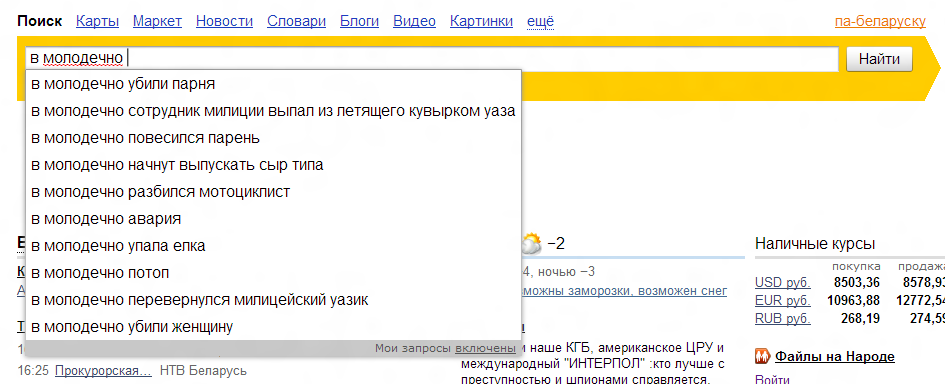Image resolution: width=945 pixels, height=384 pixels.
Task: Choose suggestion about сотрудник милиции выпал из уаза
Action: pyautogui.click(x=273, y=111)
